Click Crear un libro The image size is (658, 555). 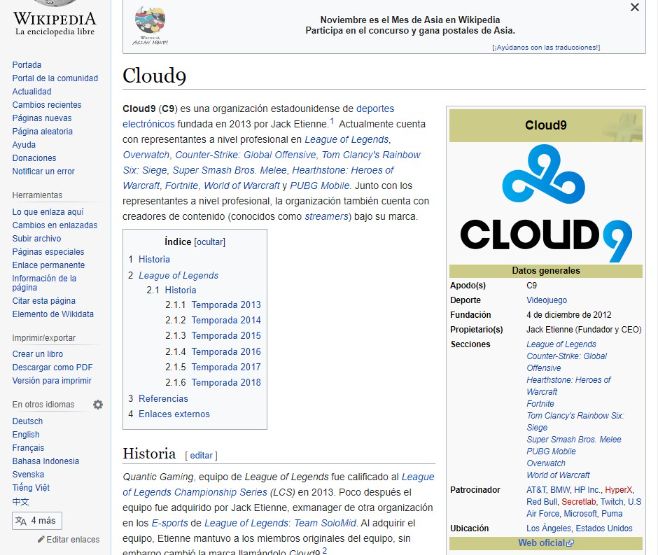[38, 354]
